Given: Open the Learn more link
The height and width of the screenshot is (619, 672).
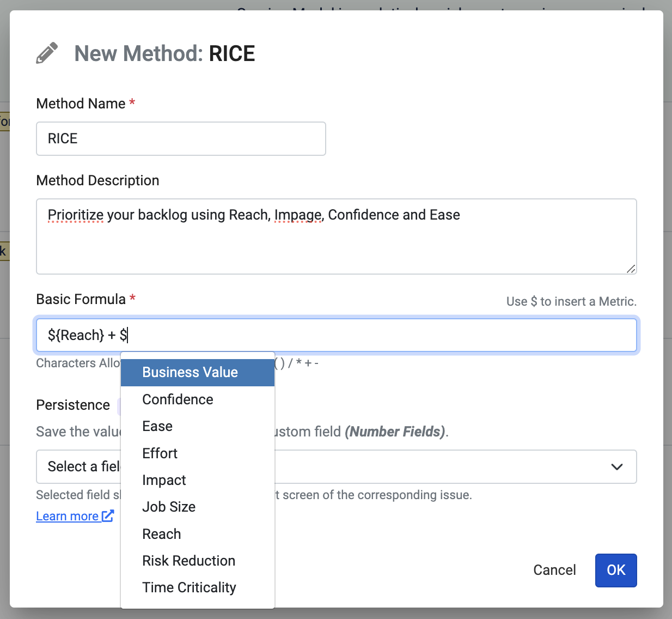Looking at the screenshot, I should coord(68,516).
